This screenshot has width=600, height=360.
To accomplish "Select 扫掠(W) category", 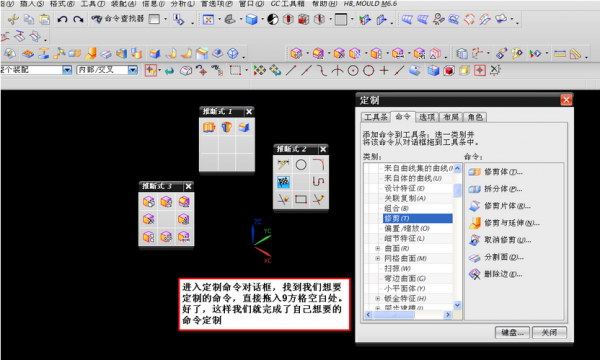I will tap(397, 269).
